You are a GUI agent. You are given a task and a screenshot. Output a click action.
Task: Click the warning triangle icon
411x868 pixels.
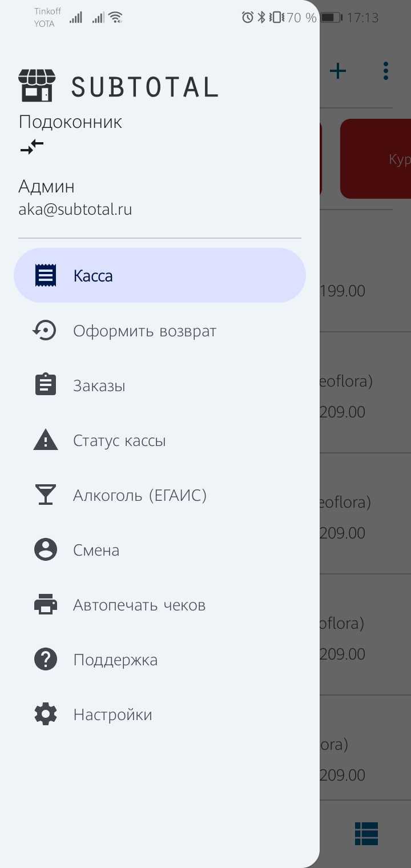[46, 440]
